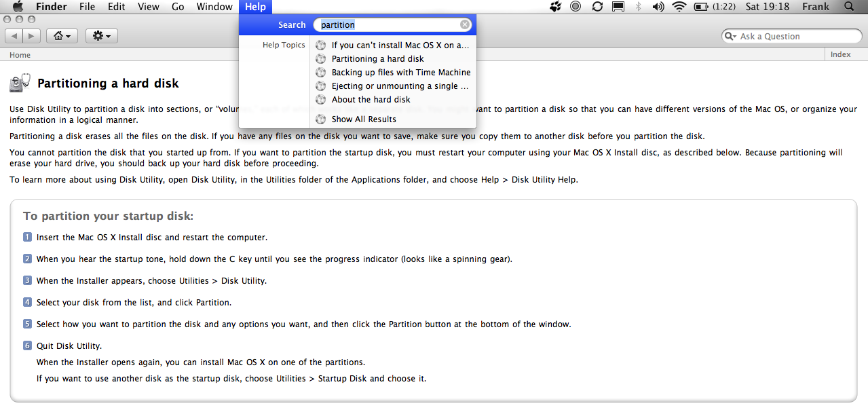Click the circular record status icon
868x412 pixels.
pyautogui.click(x=575, y=7)
